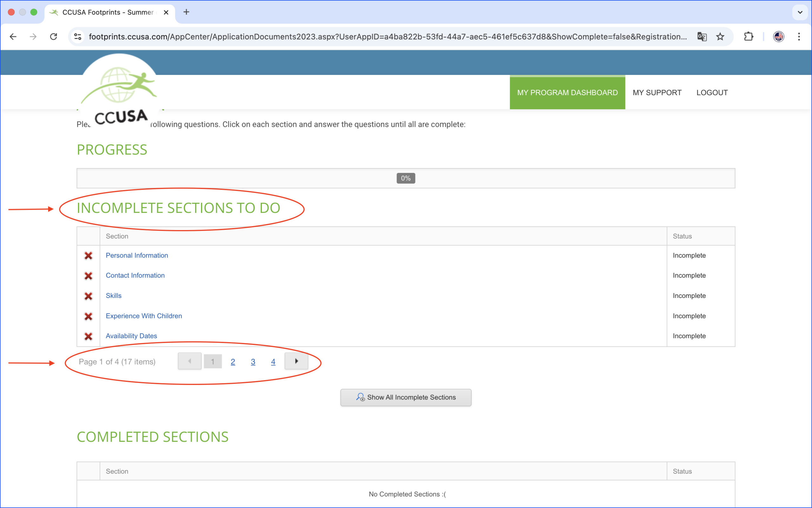The image size is (812, 508).
Task: Bookmark page with the star icon
Action: 720,36
